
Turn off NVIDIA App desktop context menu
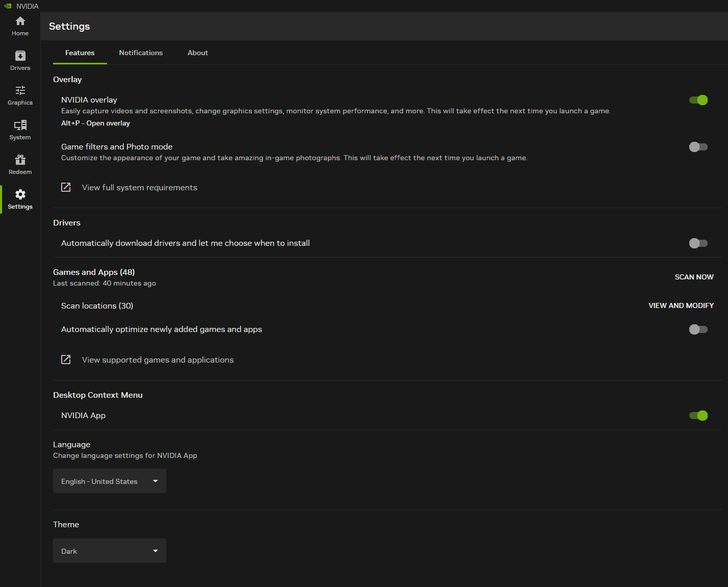[698, 415]
